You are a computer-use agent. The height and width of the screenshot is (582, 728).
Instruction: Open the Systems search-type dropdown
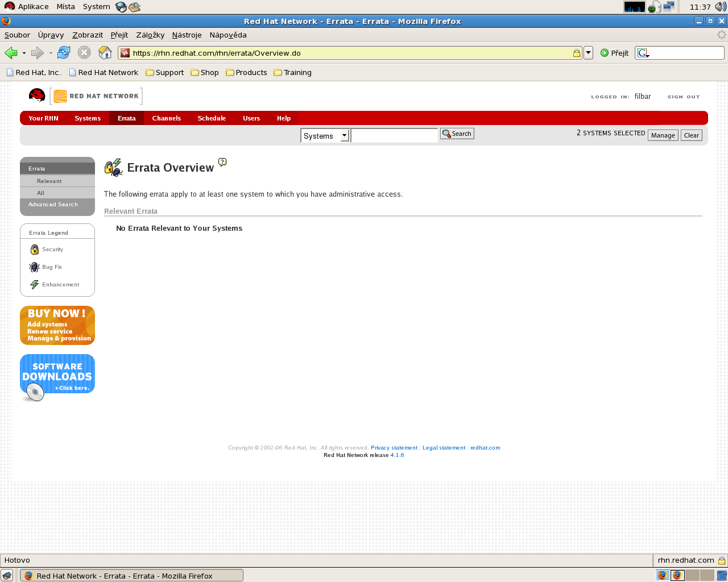click(344, 136)
